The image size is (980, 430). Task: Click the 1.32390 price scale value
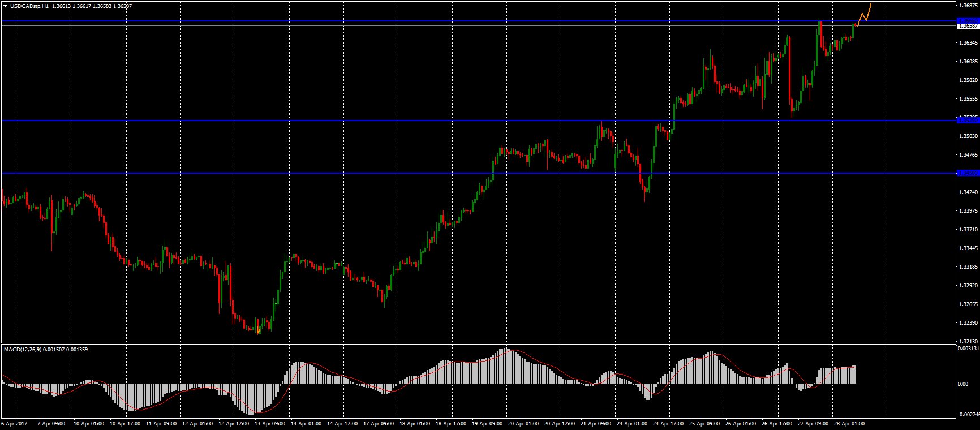pos(969,323)
